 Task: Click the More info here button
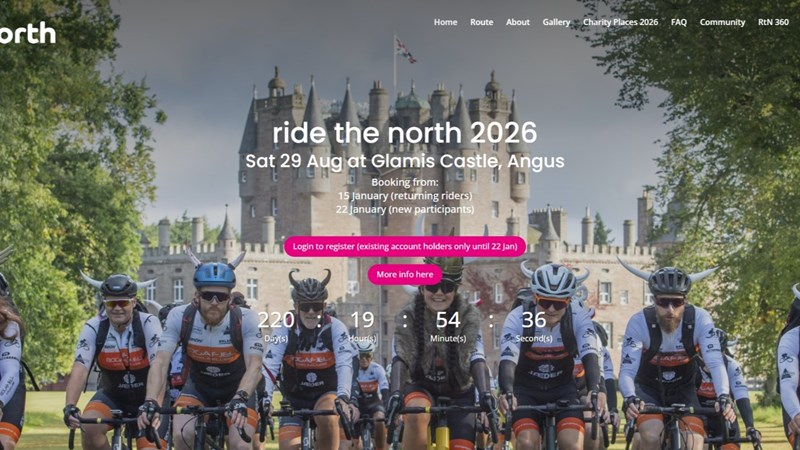click(405, 274)
